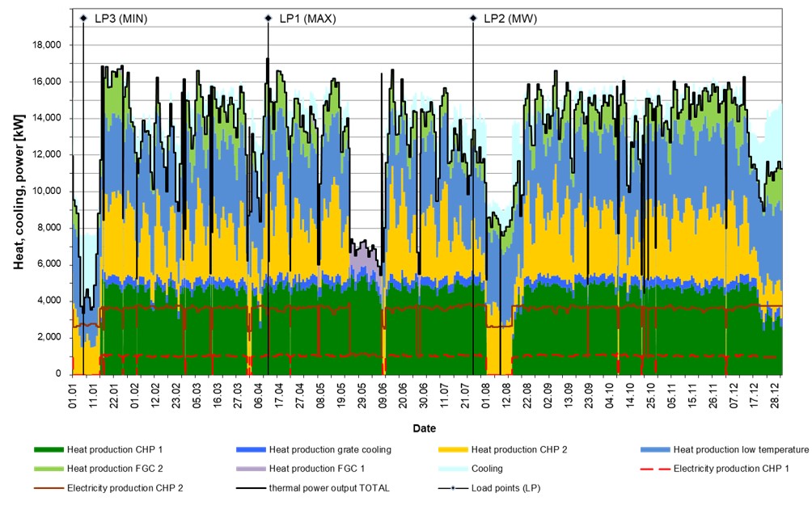Click the 12.08 date label
The image size is (812, 510).
click(x=506, y=395)
